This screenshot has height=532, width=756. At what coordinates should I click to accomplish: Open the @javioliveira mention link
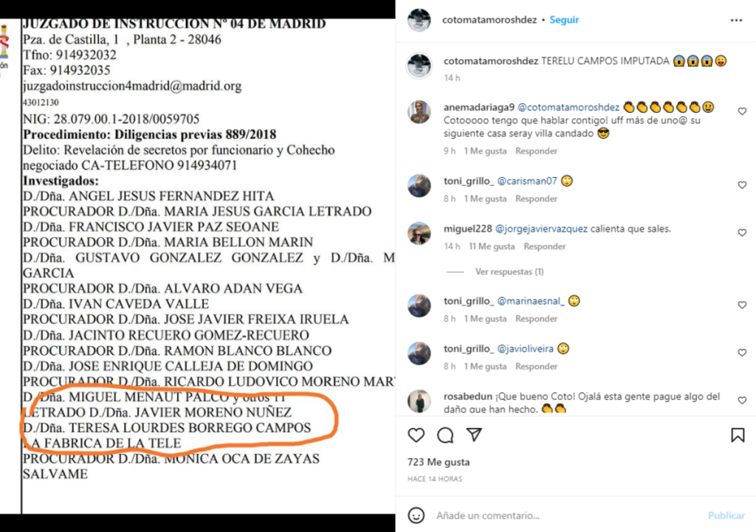525,349
